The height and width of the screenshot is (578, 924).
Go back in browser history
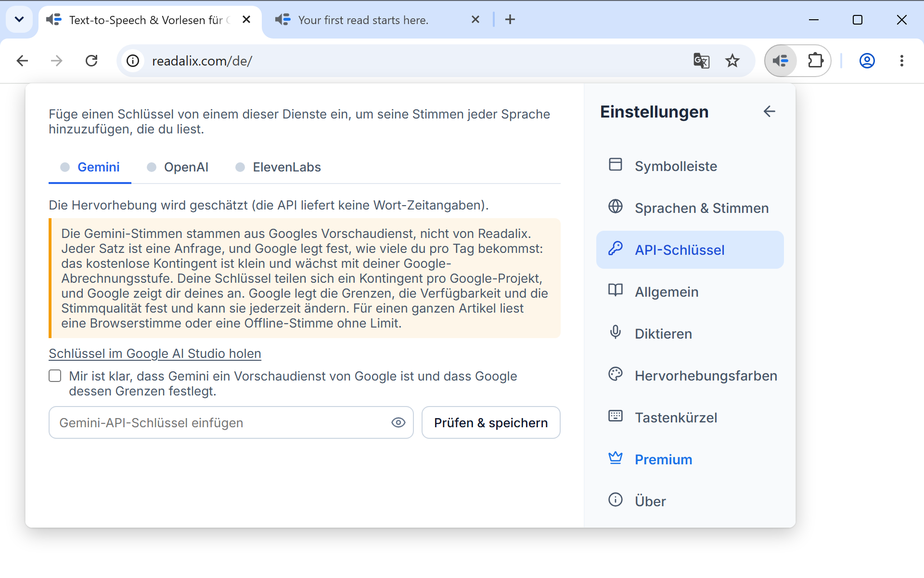click(x=22, y=61)
